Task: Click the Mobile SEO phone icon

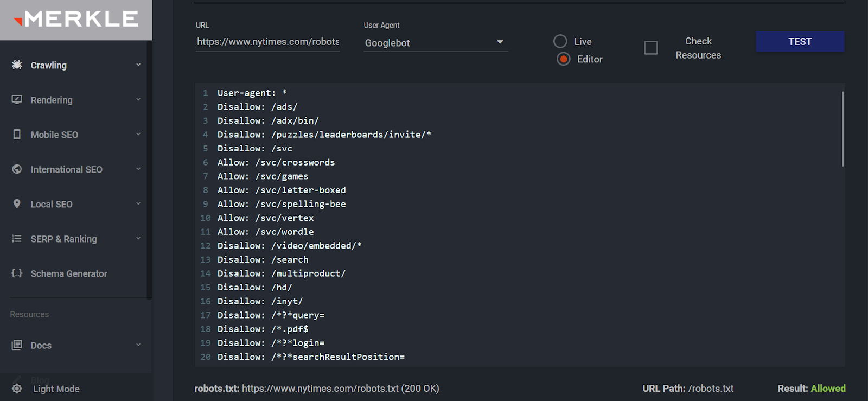Action: pyautogui.click(x=17, y=135)
